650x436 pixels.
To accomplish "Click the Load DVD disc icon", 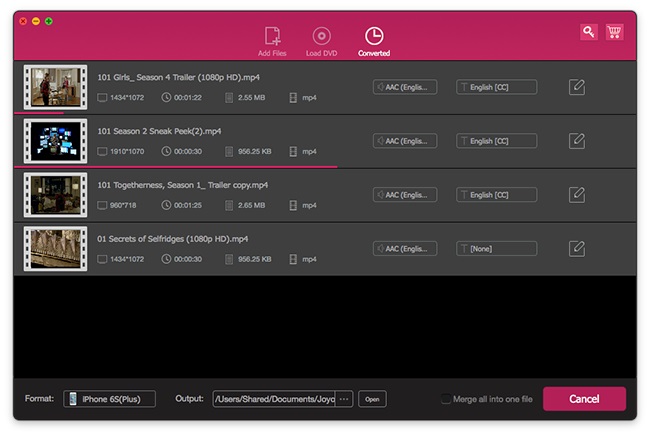I will tap(321, 36).
